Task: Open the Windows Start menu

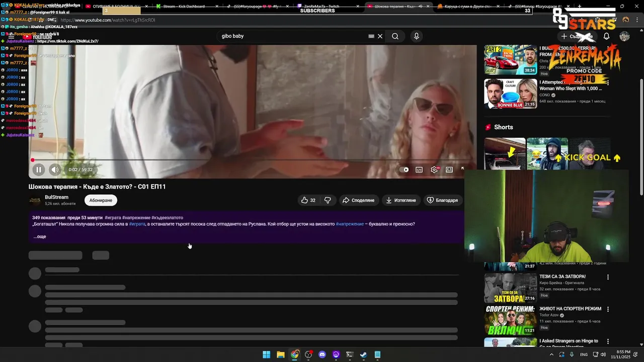Action: click(x=266, y=354)
